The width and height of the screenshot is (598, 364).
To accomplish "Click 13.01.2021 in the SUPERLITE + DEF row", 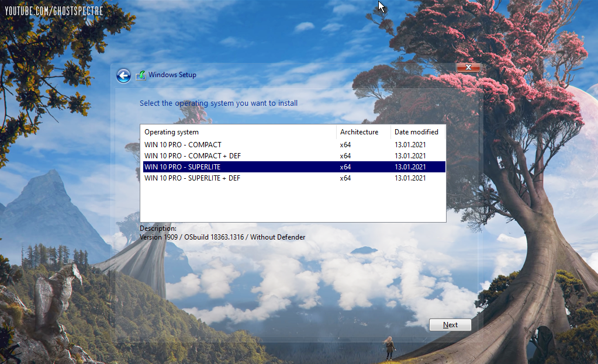I will coord(410,178).
